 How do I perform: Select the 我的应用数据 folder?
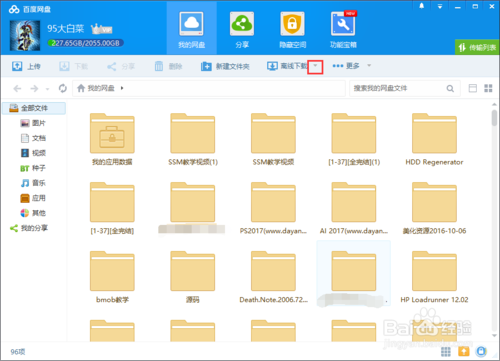(x=112, y=139)
